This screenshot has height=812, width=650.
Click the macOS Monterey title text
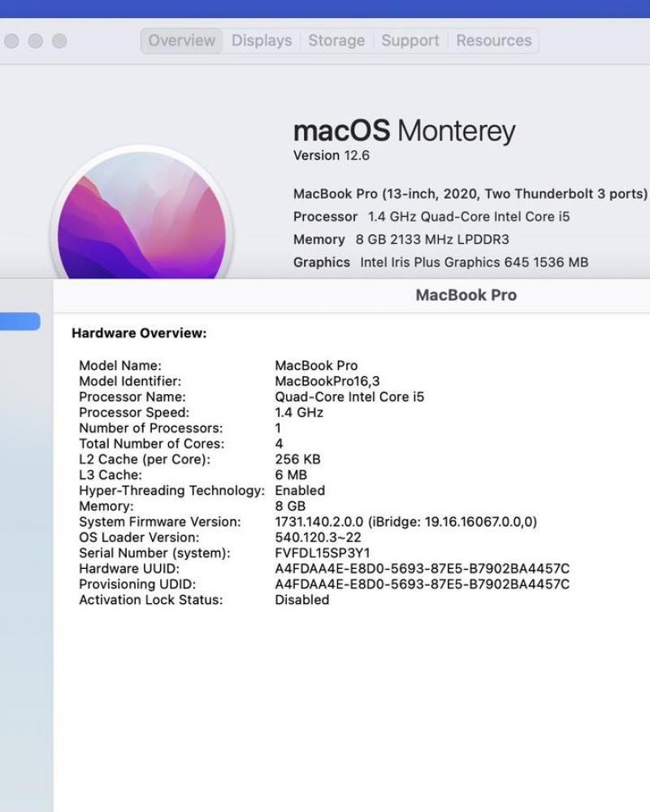[x=404, y=131]
